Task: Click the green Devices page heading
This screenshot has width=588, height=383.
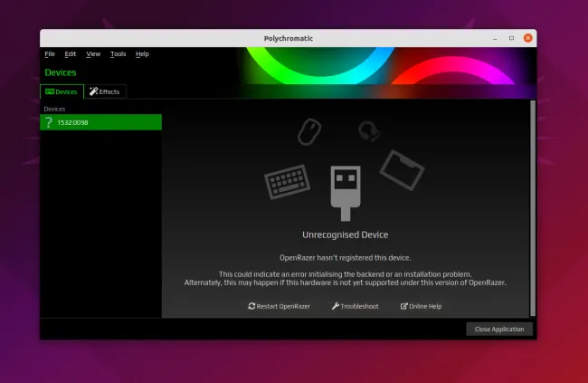Action: (61, 72)
